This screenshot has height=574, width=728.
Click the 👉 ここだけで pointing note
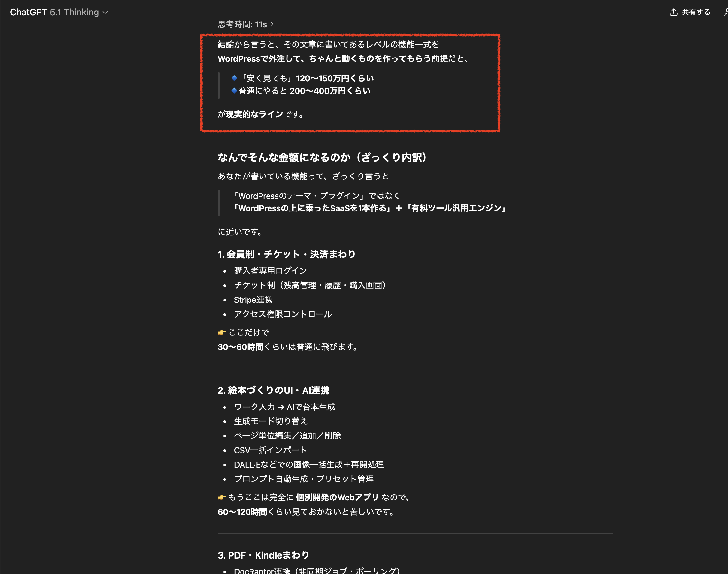pyautogui.click(x=244, y=332)
